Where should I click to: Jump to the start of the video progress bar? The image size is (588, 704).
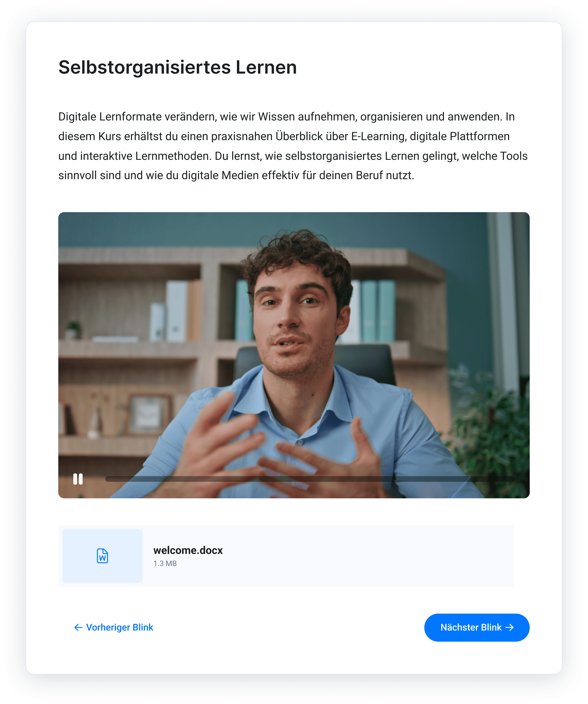coord(107,479)
